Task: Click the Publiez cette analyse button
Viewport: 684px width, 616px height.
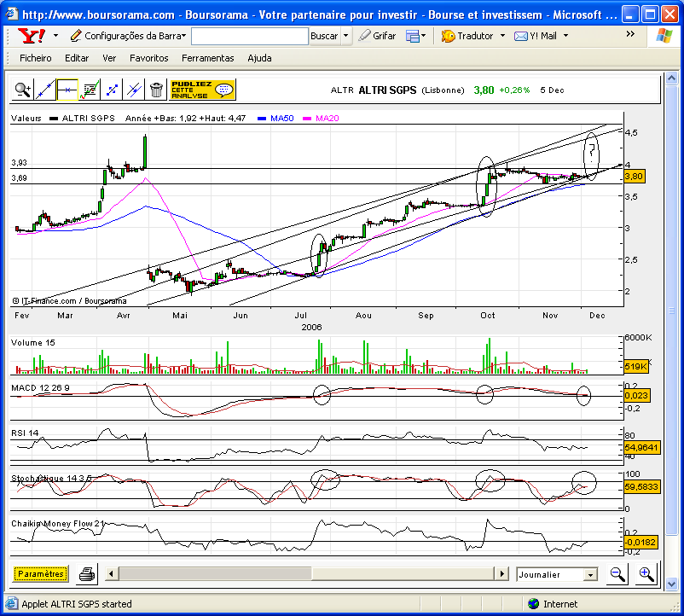Action: tap(203, 90)
